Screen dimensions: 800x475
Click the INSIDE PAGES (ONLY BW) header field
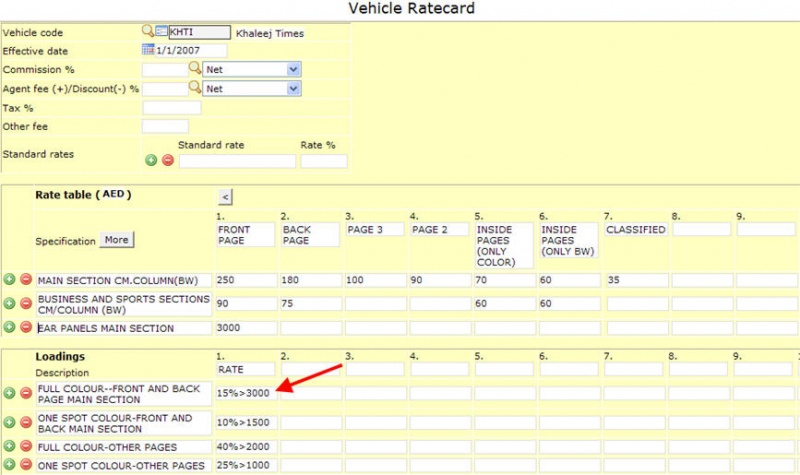pos(569,240)
